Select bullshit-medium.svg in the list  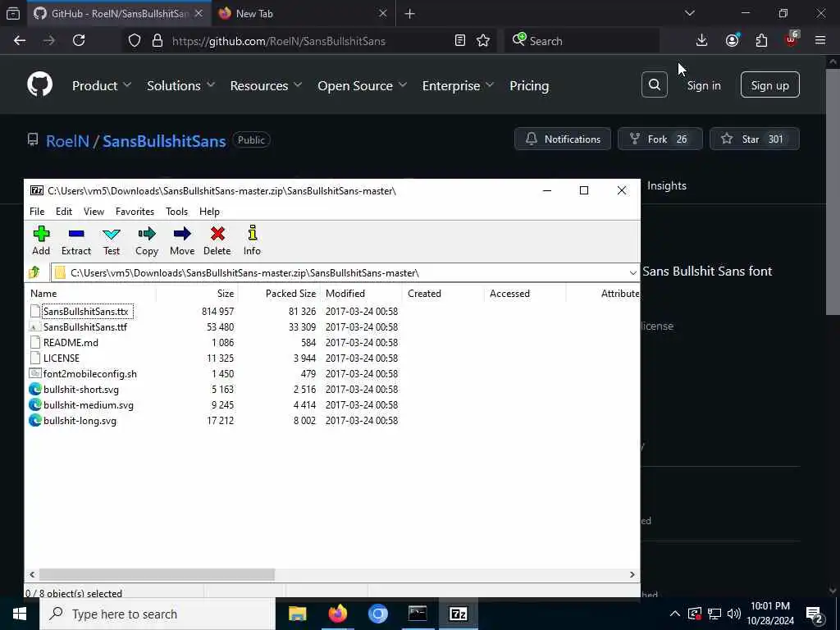tap(89, 405)
